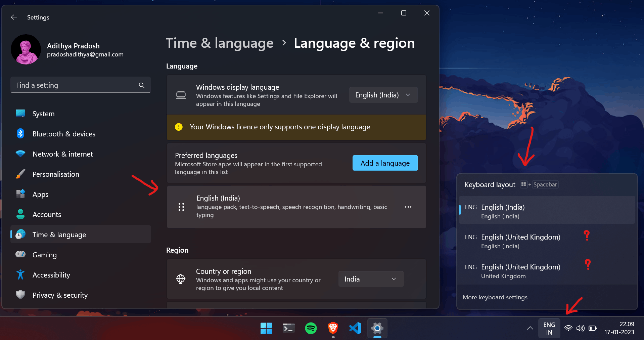This screenshot has width=644, height=340.
Task: Click the account email pradoshadithya@gmail.com
Action: [85, 54]
